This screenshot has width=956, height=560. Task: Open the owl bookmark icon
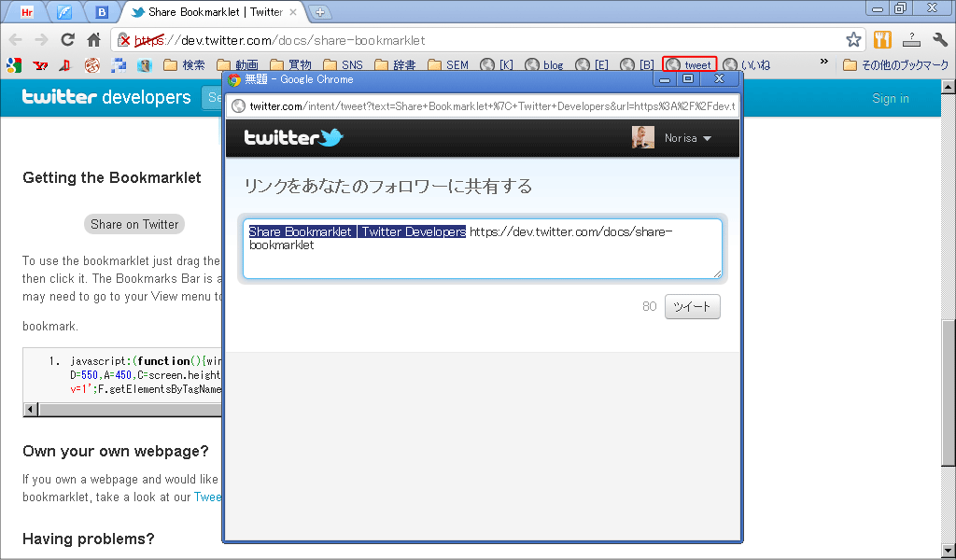click(x=144, y=64)
